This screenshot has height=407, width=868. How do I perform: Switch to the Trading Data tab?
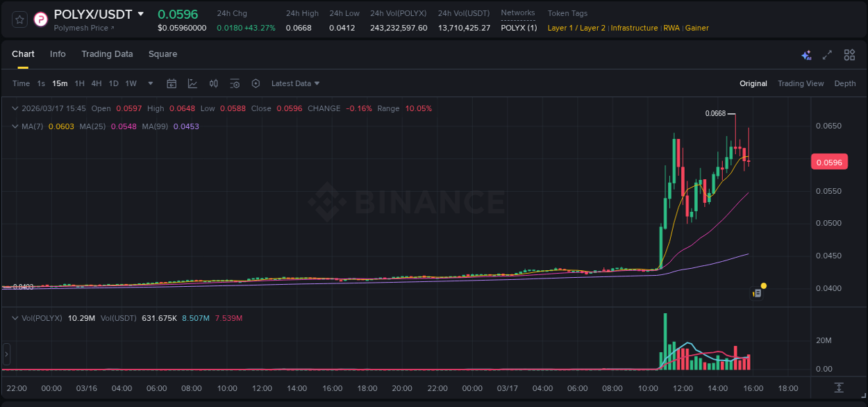click(x=107, y=54)
